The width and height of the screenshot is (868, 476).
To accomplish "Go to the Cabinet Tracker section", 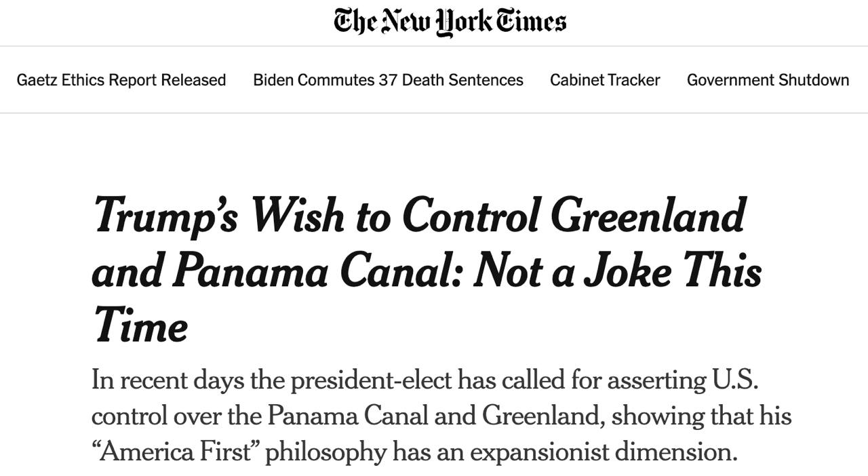I will tap(605, 80).
